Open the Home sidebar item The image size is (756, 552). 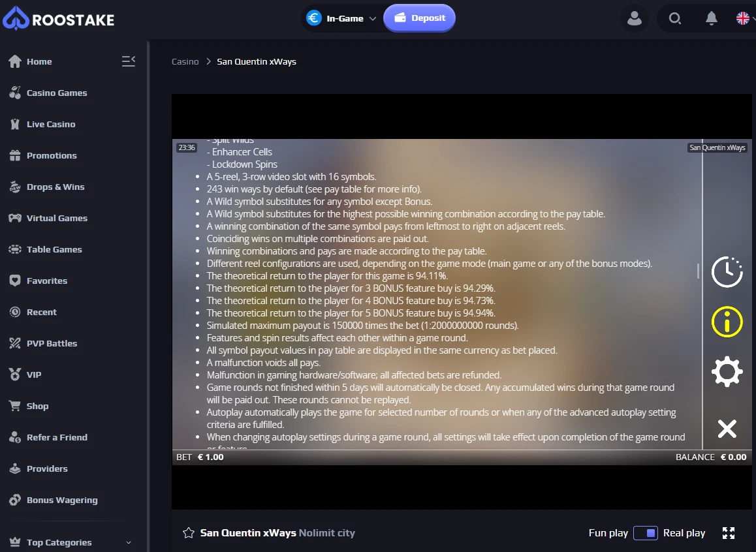pos(39,61)
